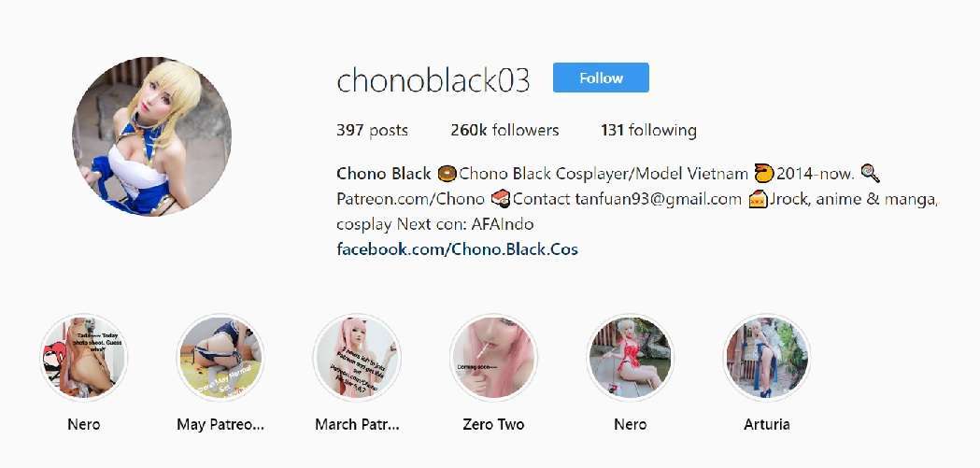Open the Arturia highlight circle
Image resolution: width=980 pixels, height=468 pixels.
pyautogui.click(x=766, y=358)
